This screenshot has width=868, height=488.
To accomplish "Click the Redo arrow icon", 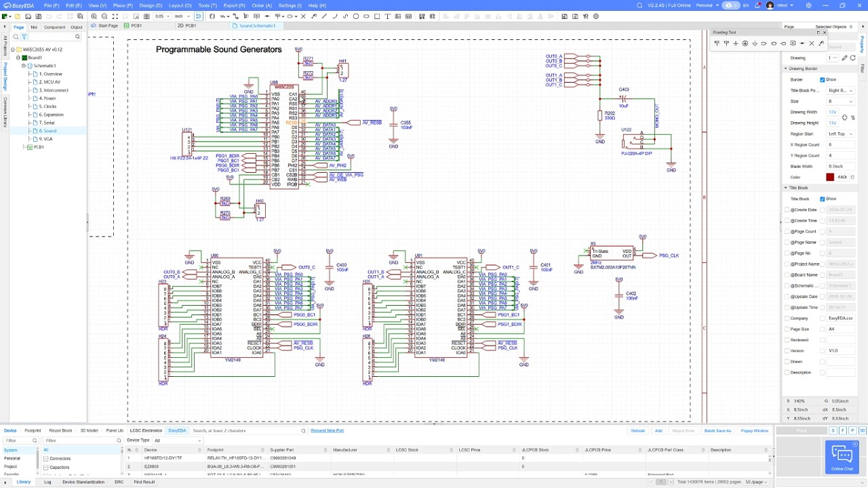I will 59,16.
